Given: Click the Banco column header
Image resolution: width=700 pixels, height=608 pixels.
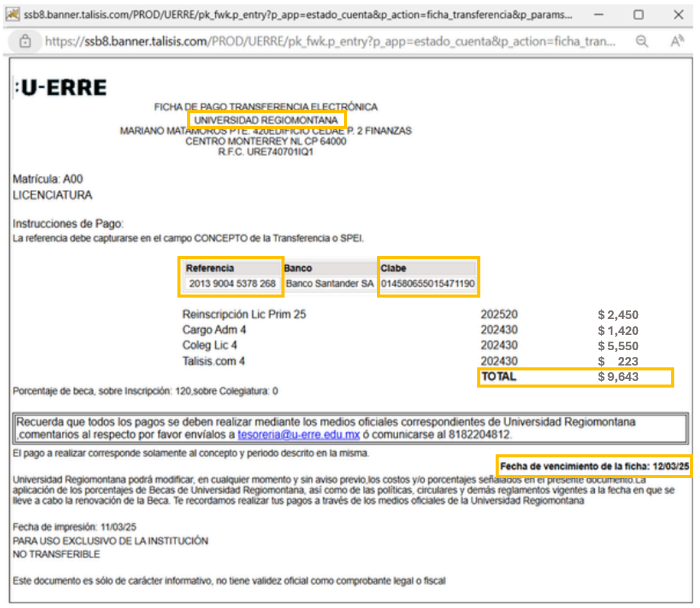Looking at the screenshot, I should tap(298, 268).
